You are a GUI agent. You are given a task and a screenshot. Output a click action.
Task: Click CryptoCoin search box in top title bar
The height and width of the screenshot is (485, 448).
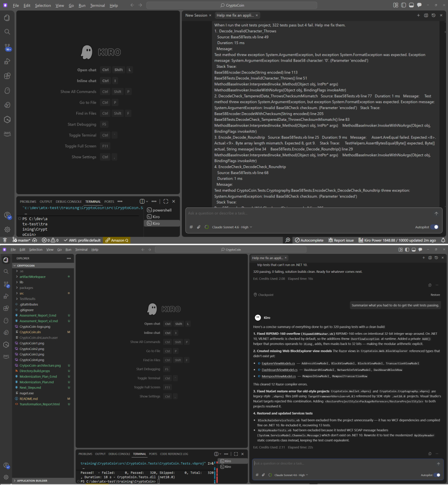pyautogui.click(x=232, y=5)
